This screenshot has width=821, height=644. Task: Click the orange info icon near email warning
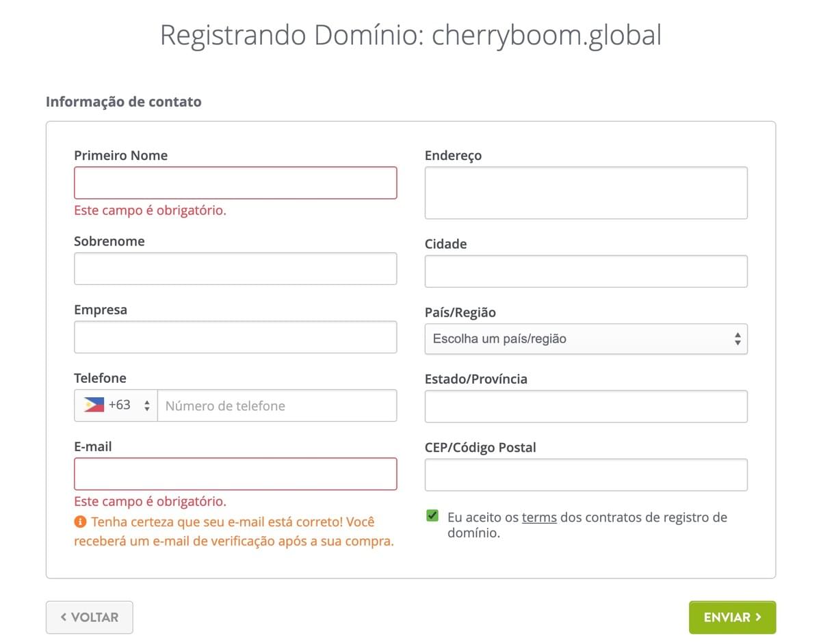pos(80,521)
